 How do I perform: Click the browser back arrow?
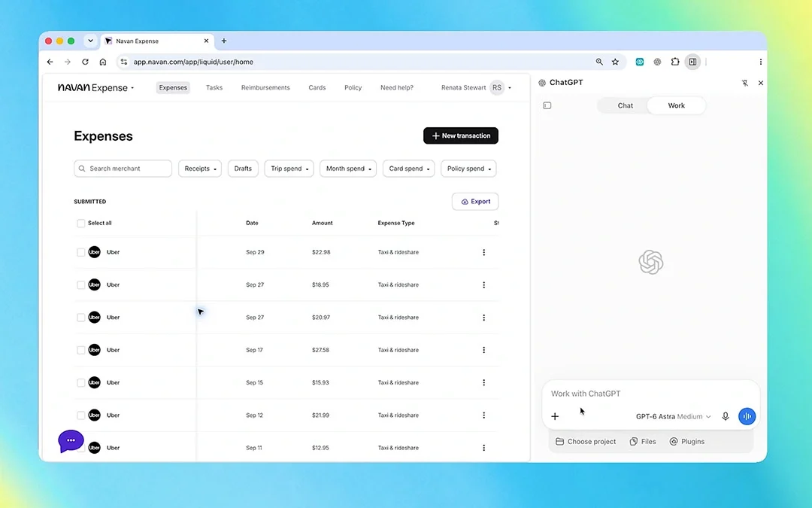tap(50, 62)
